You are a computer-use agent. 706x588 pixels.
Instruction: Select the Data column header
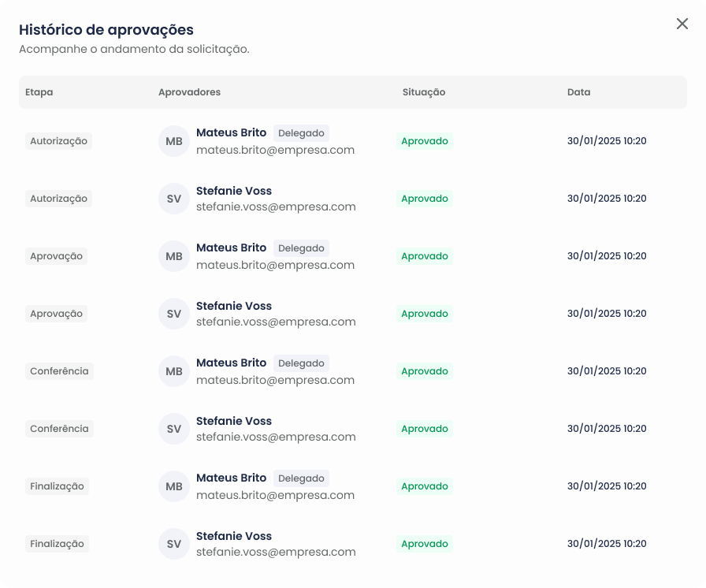(578, 92)
